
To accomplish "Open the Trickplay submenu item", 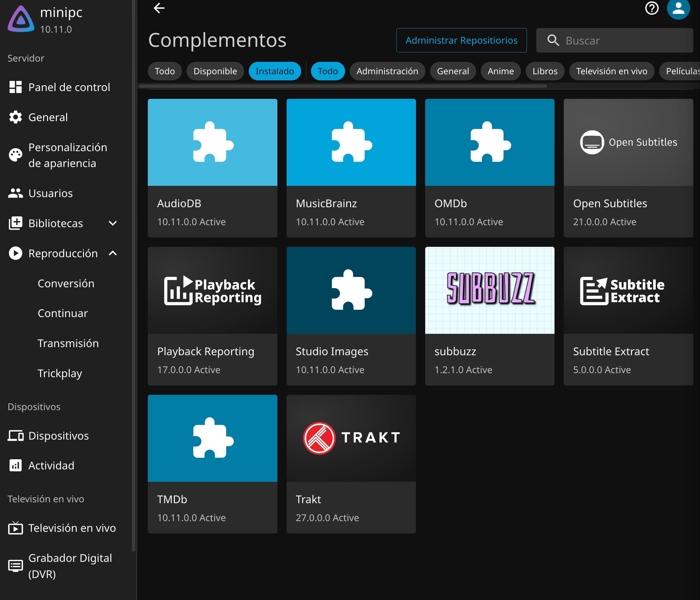I will 60,373.
